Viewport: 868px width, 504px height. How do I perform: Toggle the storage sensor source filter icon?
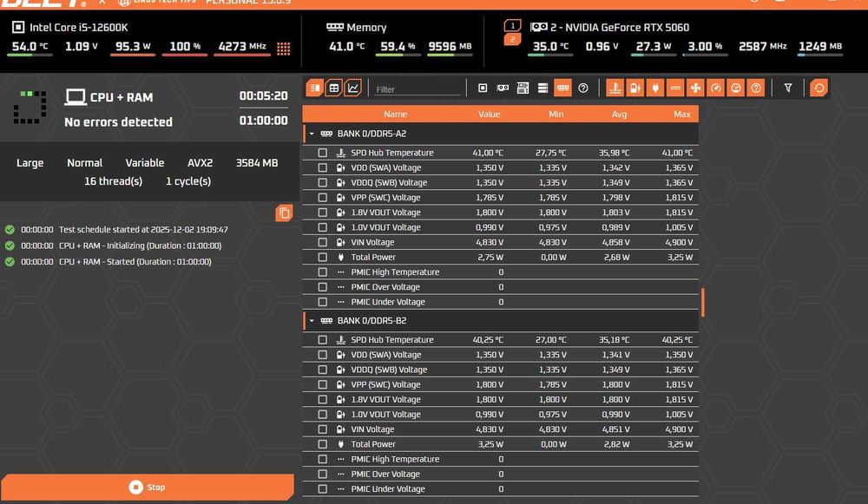(x=543, y=88)
